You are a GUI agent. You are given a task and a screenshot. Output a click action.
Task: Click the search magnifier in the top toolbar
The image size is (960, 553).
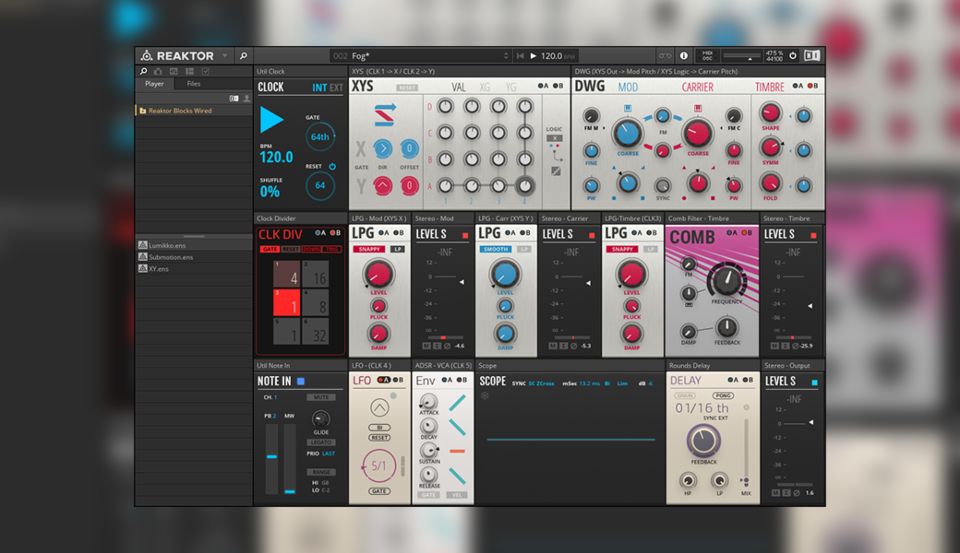[243, 56]
